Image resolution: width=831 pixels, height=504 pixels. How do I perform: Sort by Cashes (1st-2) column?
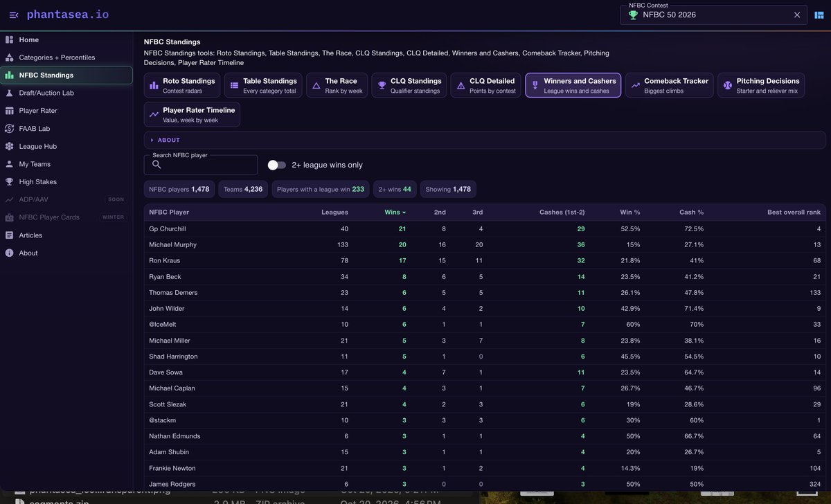[562, 212]
